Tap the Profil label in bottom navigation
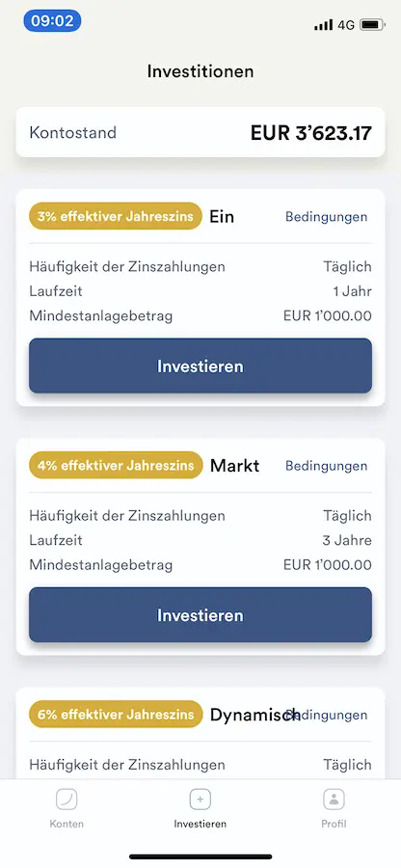The width and height of the screenshot is (401, 868). point(334,824)
